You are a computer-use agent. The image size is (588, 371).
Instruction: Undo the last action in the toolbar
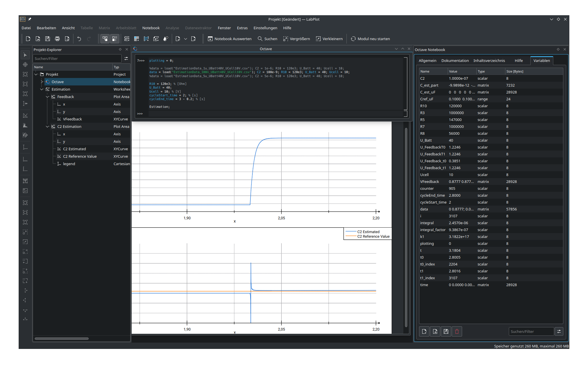(79, 39)
